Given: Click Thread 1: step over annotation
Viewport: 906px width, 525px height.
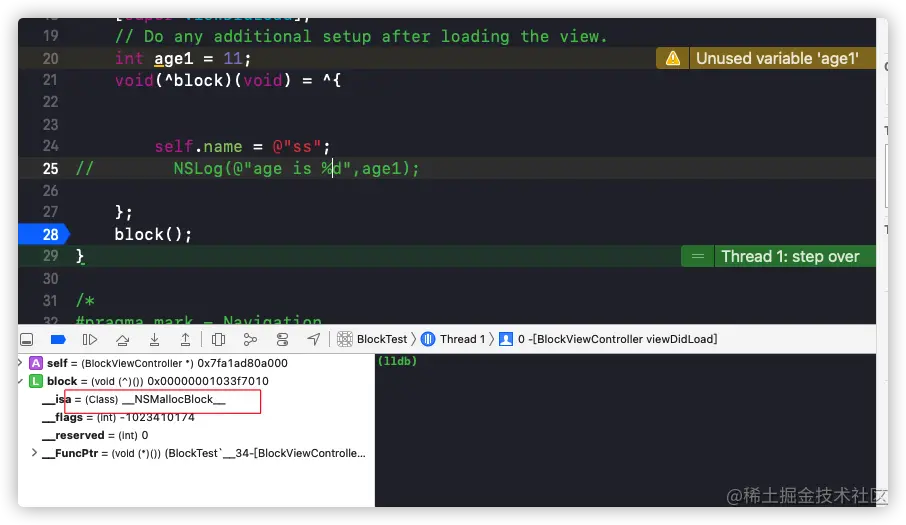Looking at the screenshot, I should (790, 256).
